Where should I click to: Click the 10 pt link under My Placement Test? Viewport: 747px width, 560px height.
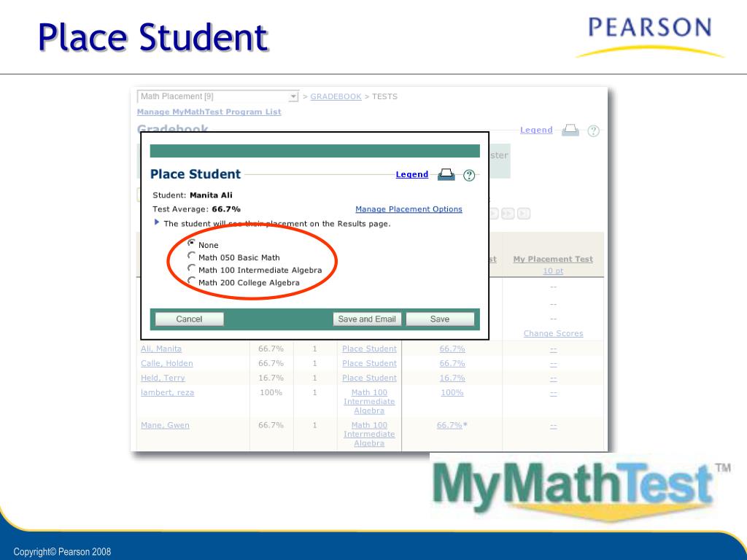tap(553, 271)
